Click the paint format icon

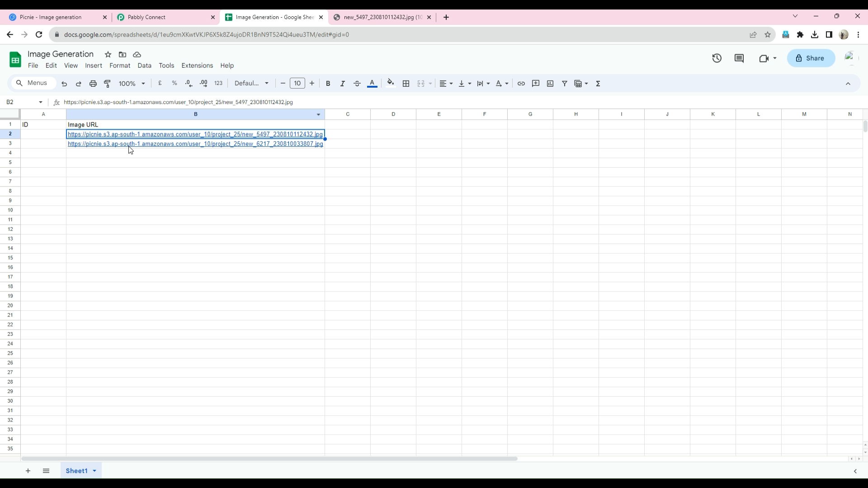tap(108, 84)
